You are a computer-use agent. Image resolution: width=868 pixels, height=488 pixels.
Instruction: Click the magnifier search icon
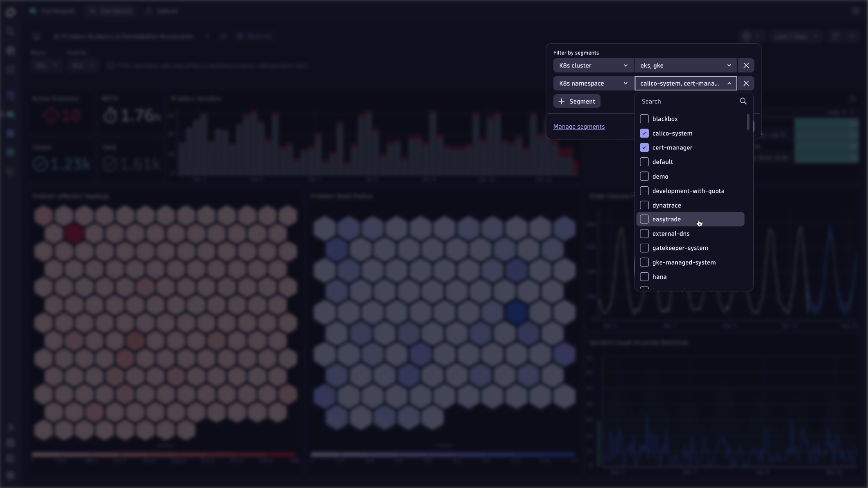coord(743,102)
